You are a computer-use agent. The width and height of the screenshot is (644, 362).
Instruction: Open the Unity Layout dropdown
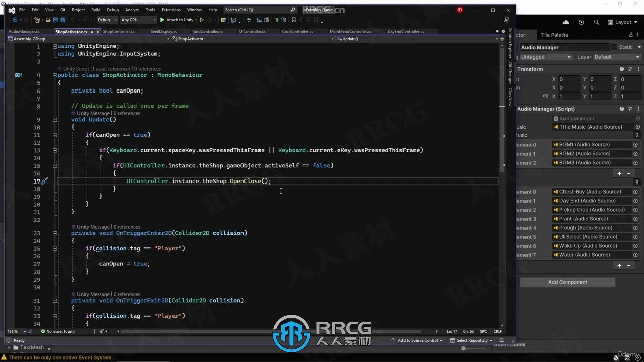(x=623, y=22)
